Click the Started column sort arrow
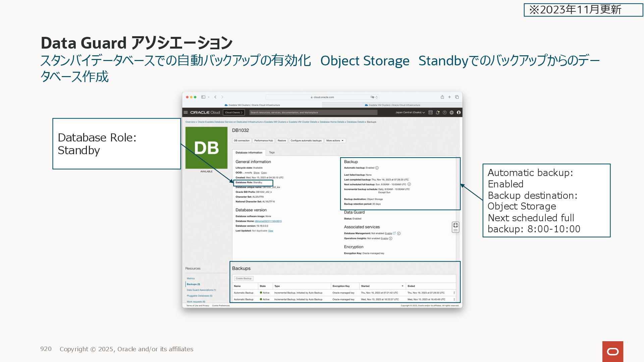Screen dimensions: 644x362 tap(402, 286)
